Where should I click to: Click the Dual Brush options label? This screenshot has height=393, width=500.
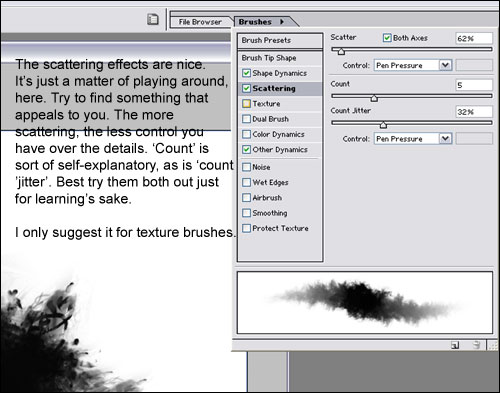click(x=271, y=119)
